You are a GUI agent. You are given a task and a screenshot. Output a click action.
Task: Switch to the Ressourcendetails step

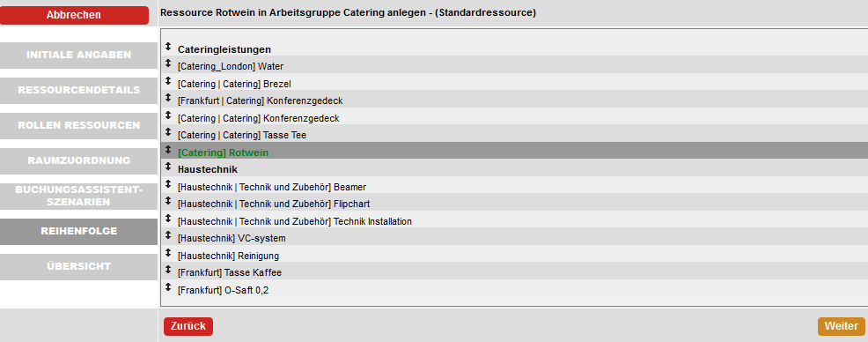pyautogui.click(x=78, y=91)
